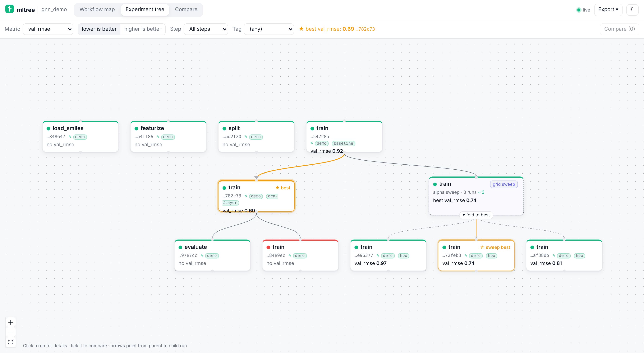Image resolution: width=644 pixels, height=353 pixels.
Task: Click edit pencil icon on load_smiles node
Action: tap(70, 137)
